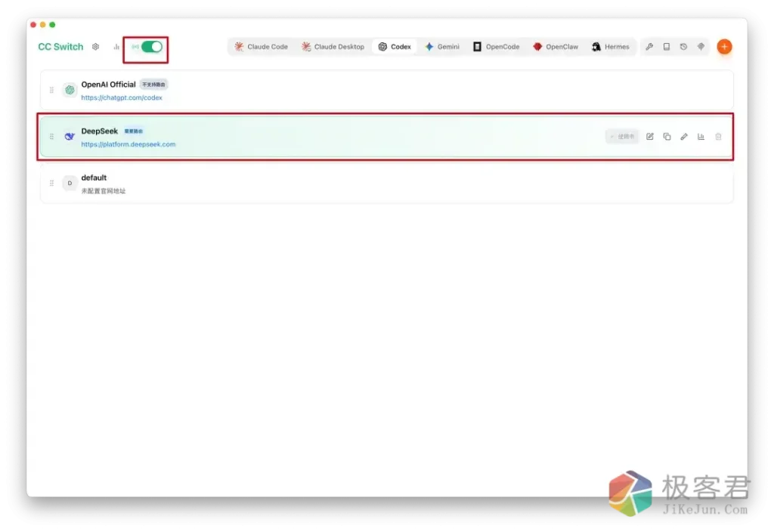The height and width of the screenshot is (532, 774).
Task: Open the usage statistics chart icon beside the gear
Action: pos(116,46)
